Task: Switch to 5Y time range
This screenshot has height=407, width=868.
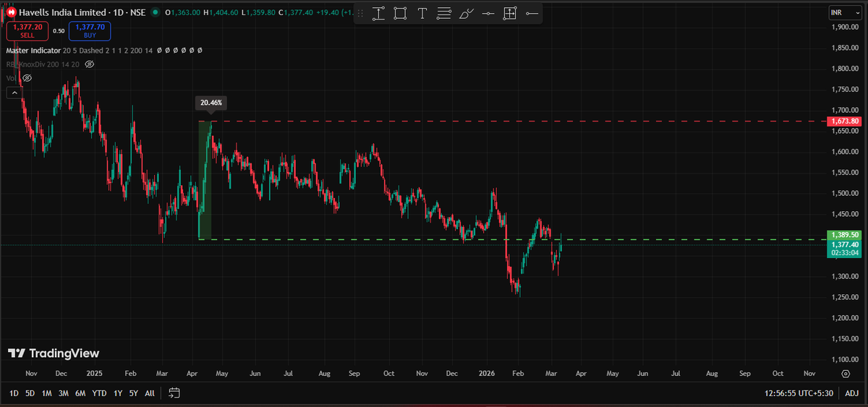Action: [x=134, y=393]
